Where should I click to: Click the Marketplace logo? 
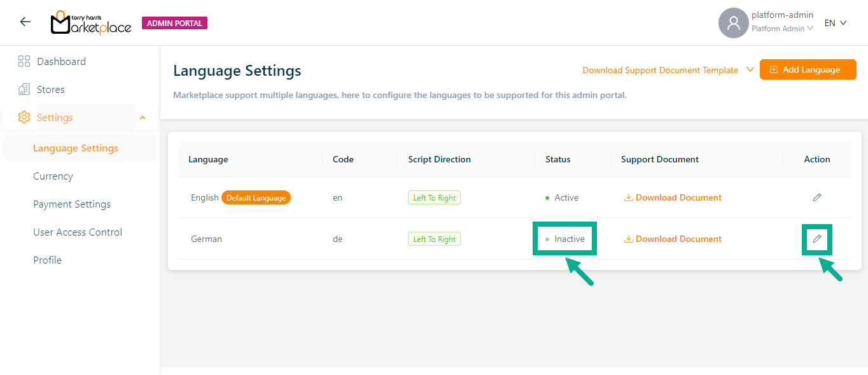[90, 23]
